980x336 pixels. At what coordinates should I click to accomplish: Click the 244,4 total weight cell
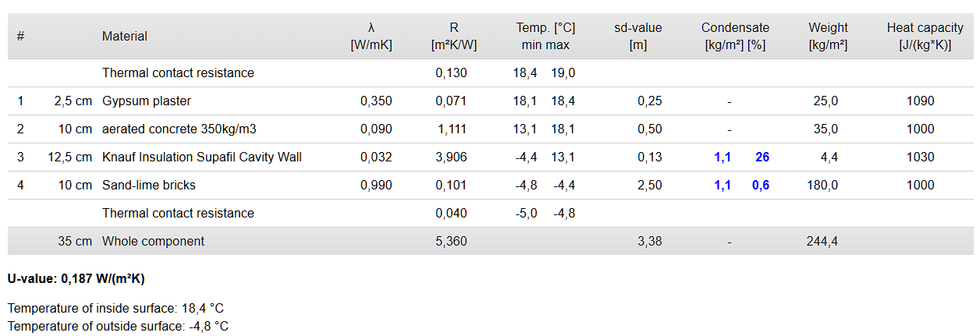pyautogui.click(x=822, y=241)
